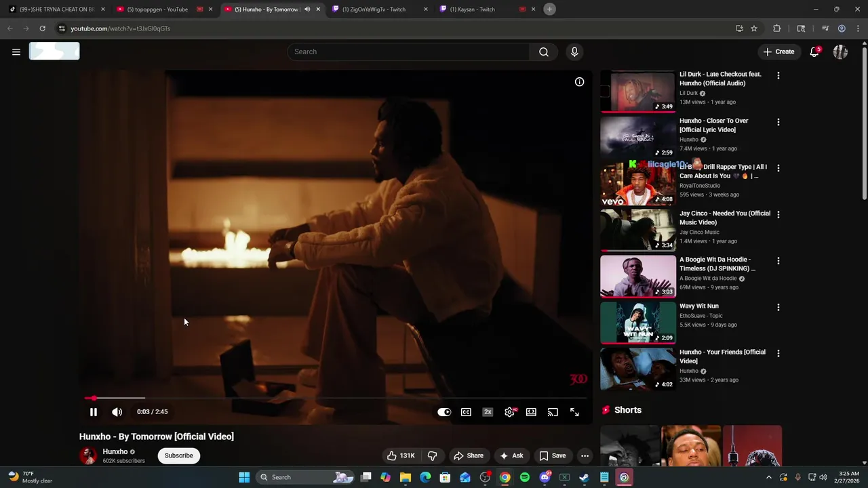This screenshot has height=488, width=868.
Task: Open options for Lil Durk - Late Checkout
Action: click(x=778, y=75)
